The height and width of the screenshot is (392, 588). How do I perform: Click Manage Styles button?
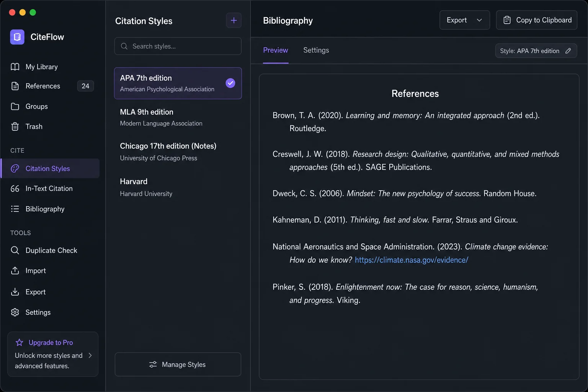pyautogui.click(x=178, y=364)
